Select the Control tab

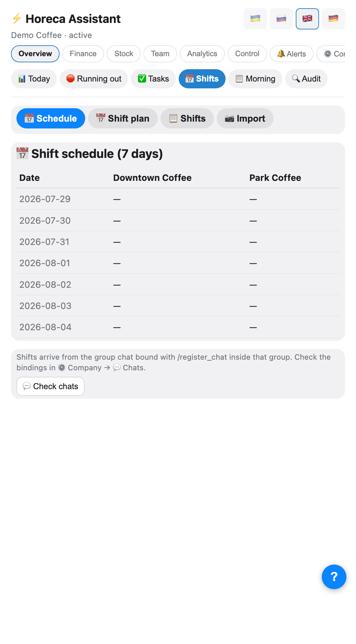tap(247, 54)
